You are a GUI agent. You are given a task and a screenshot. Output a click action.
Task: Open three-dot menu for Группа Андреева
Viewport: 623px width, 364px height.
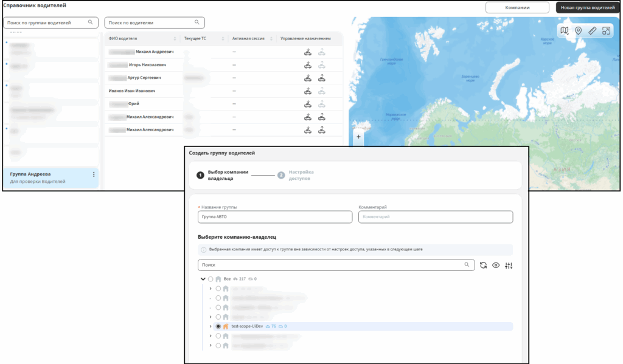click(x=94, y=174)
